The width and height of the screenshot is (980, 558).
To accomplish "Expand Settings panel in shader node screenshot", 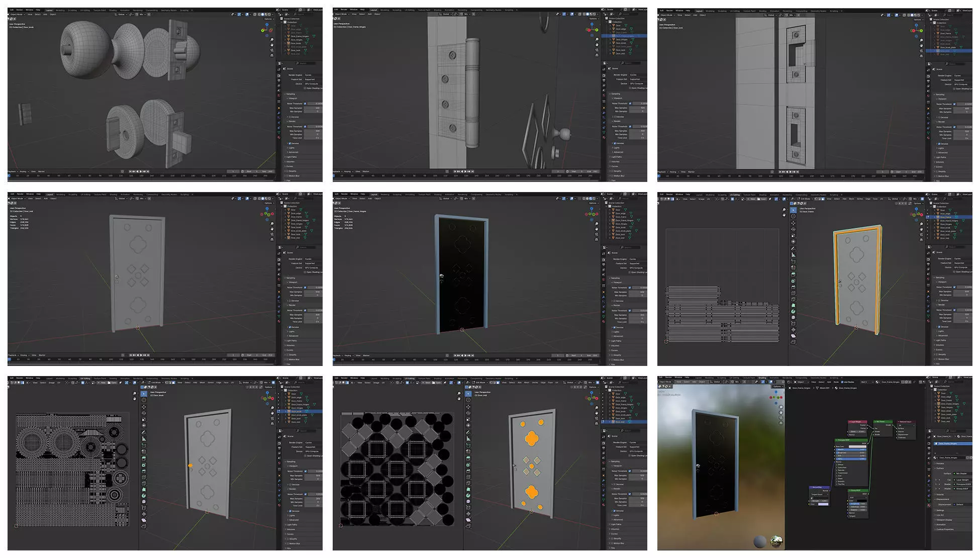I will (x=952, y=510).
